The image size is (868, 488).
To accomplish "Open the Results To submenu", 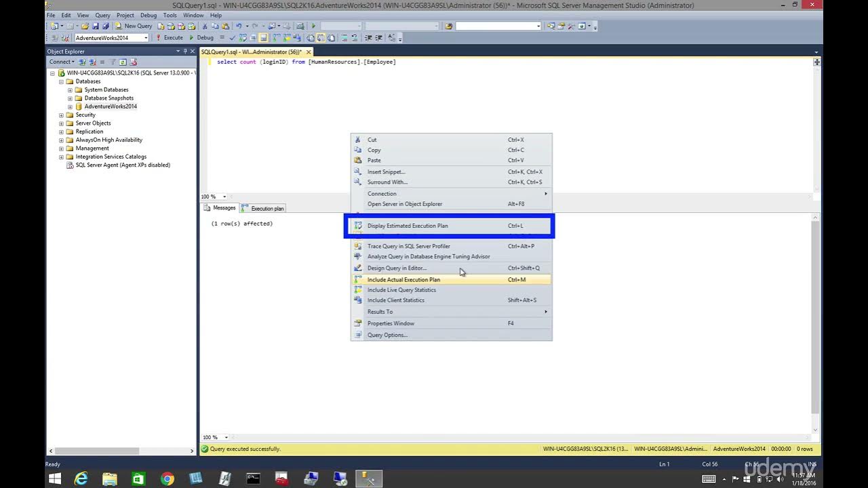I will click(451, 311).
